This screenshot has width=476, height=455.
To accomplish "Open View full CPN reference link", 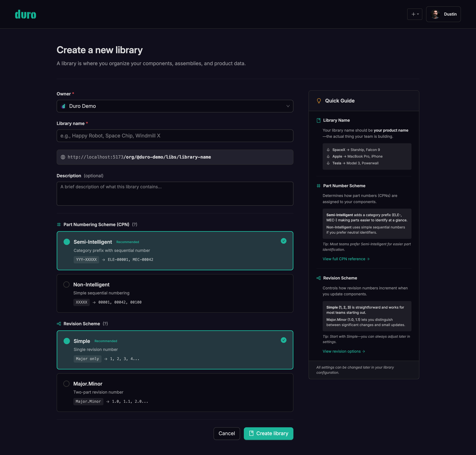I will (346, 259).
